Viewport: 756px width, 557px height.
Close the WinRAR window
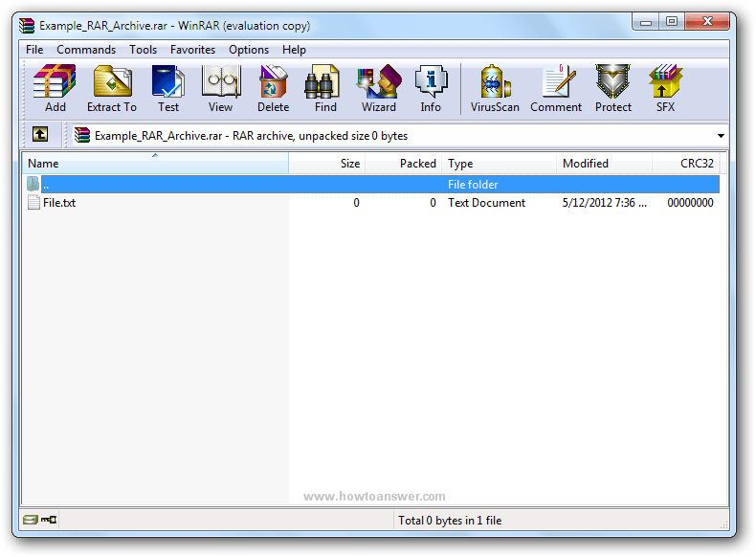tap(707, 21)
